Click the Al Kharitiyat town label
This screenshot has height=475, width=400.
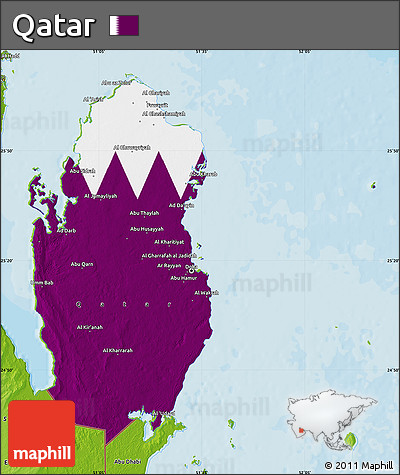click(169, 242)
